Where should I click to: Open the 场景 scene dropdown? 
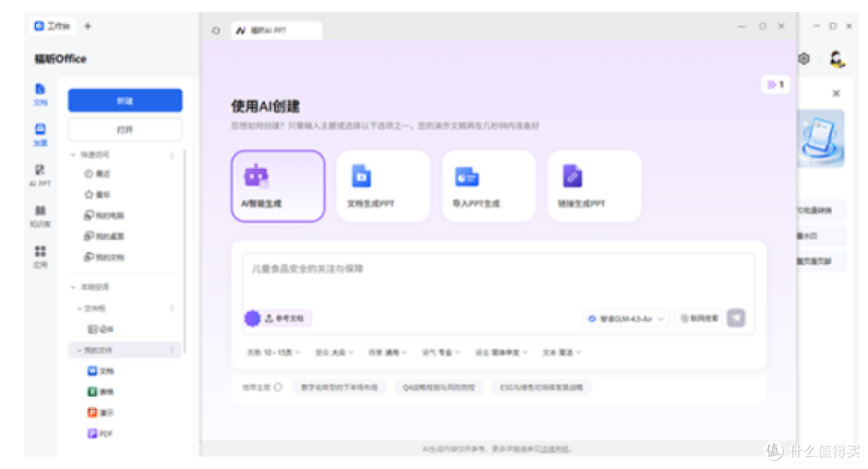387,352
